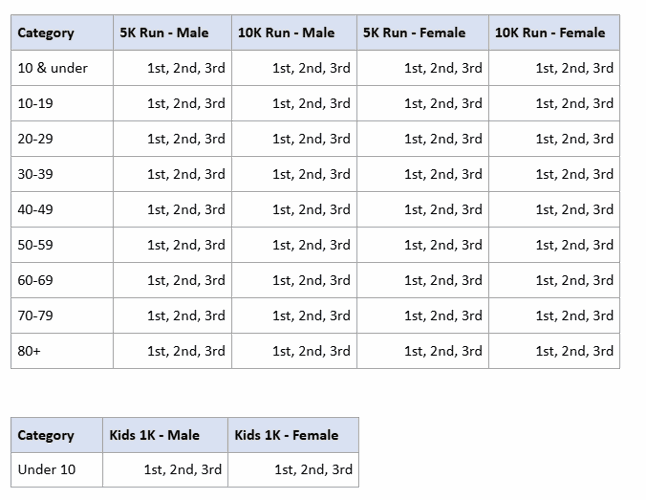
Task: Click the 5K Run - Female column header
Action: pyautogui.click(x=414, y=33)
